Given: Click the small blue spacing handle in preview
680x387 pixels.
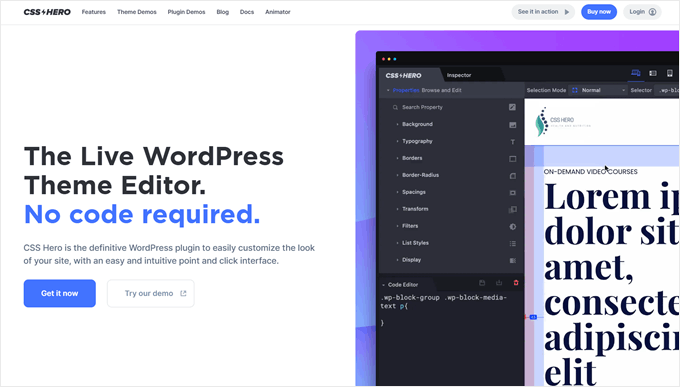Looking at the screenshot, I should 533,317.
